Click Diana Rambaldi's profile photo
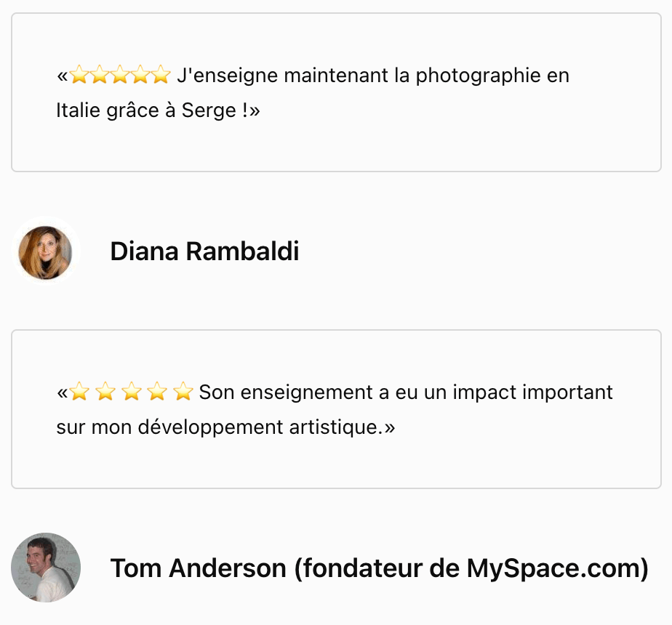The width and height of the screenshot is (672, 625). [45, 252]
